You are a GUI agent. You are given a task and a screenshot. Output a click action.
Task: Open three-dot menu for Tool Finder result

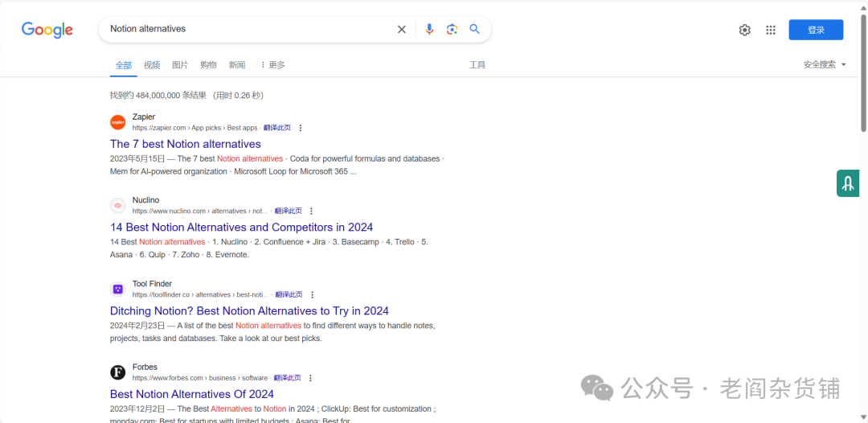pyautogui.click(x=312, y=294)
